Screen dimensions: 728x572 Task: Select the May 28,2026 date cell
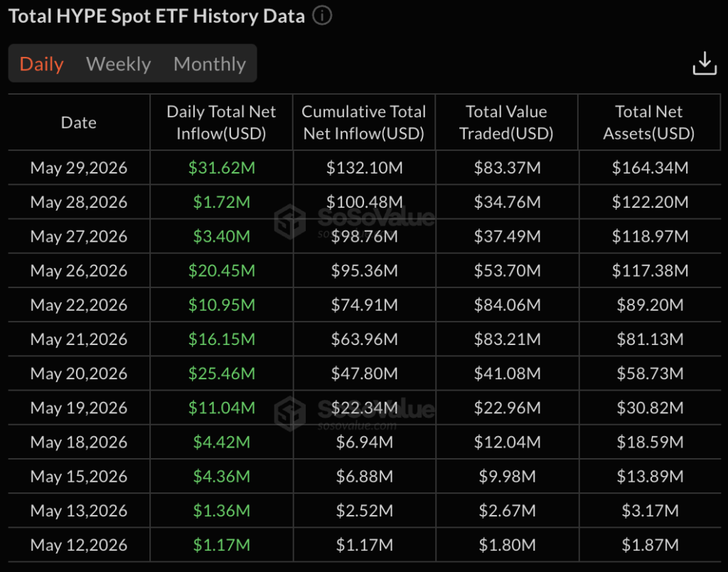click(x=78, y=202)
